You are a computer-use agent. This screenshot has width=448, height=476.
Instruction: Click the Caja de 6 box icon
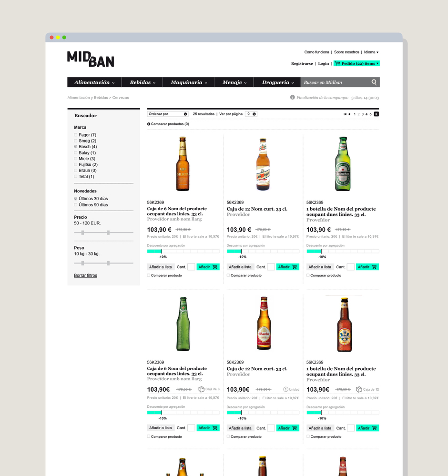click(x=202, y=389)
